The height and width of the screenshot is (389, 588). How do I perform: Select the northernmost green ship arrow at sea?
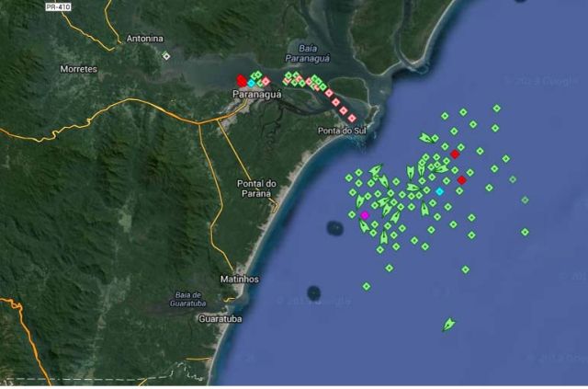click(x=426, y=138)
